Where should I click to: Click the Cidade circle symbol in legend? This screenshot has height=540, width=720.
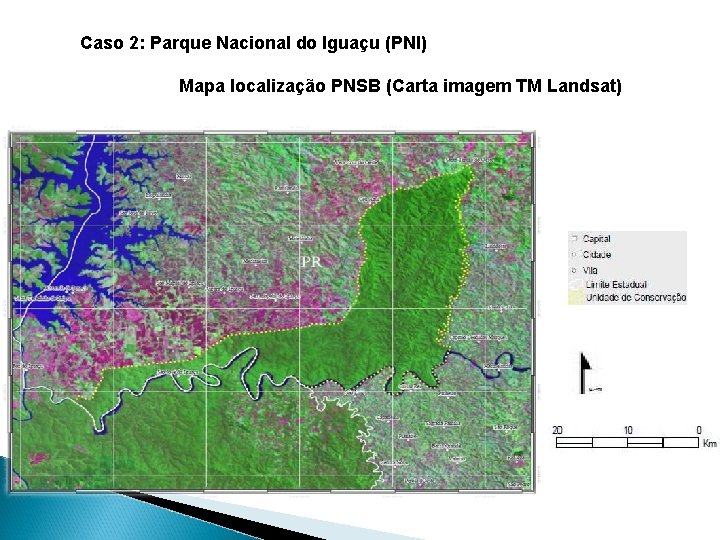574,254
